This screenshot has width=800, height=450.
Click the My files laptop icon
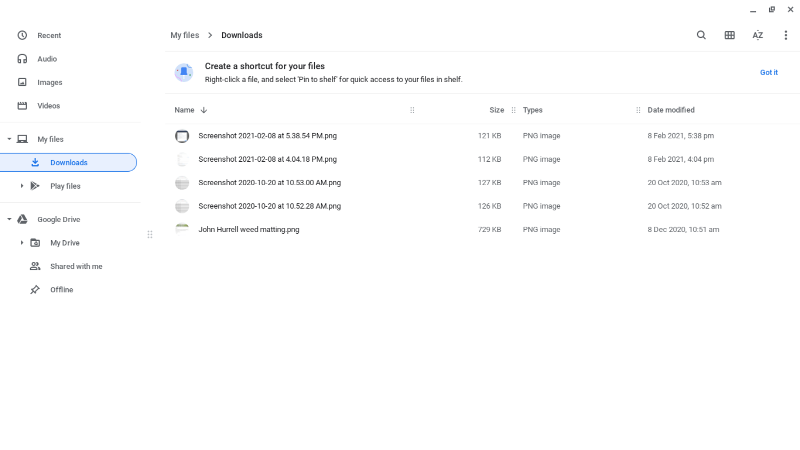(x=22, y=139)
